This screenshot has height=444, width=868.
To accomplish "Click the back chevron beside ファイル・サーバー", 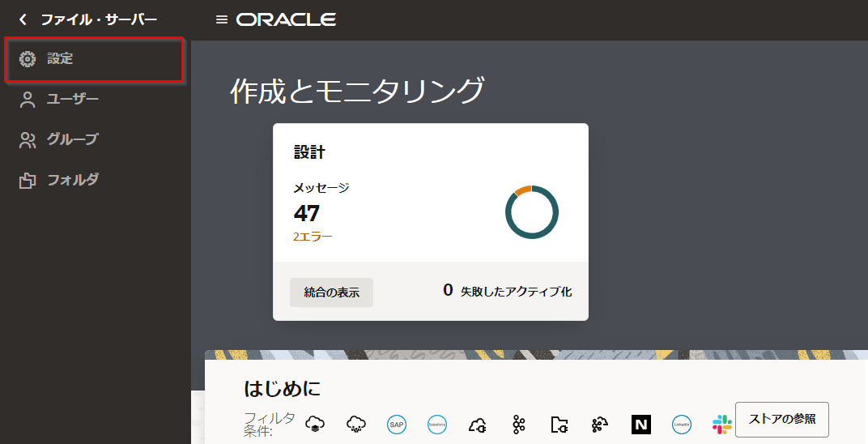I will pyautogui.click(x=23, y=19).
